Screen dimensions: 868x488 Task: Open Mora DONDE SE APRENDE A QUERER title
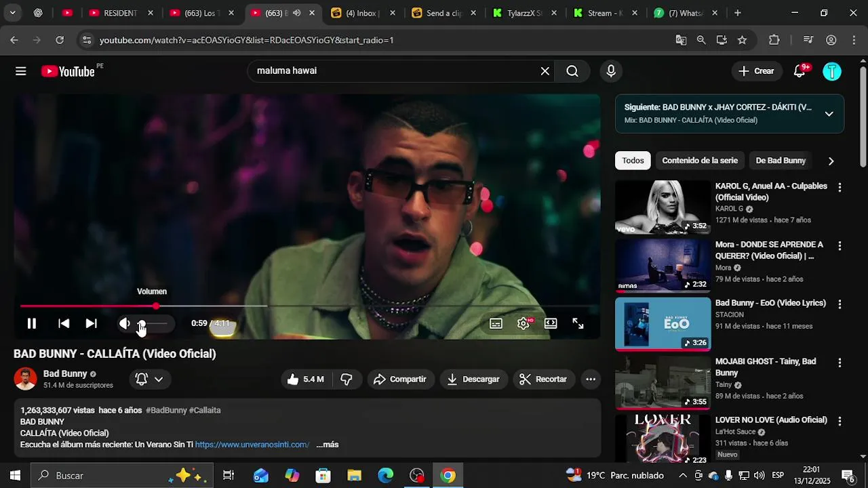(x=769, y=250)
